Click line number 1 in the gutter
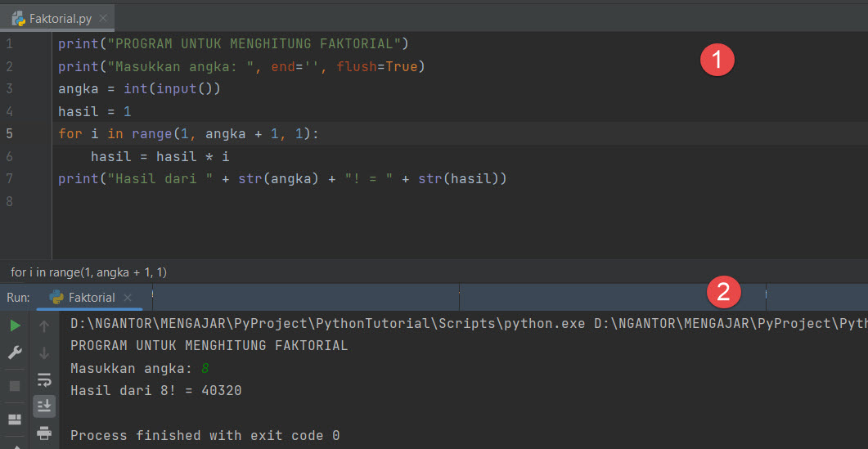This screenshot has height=449, width=868. coord(9,43)
